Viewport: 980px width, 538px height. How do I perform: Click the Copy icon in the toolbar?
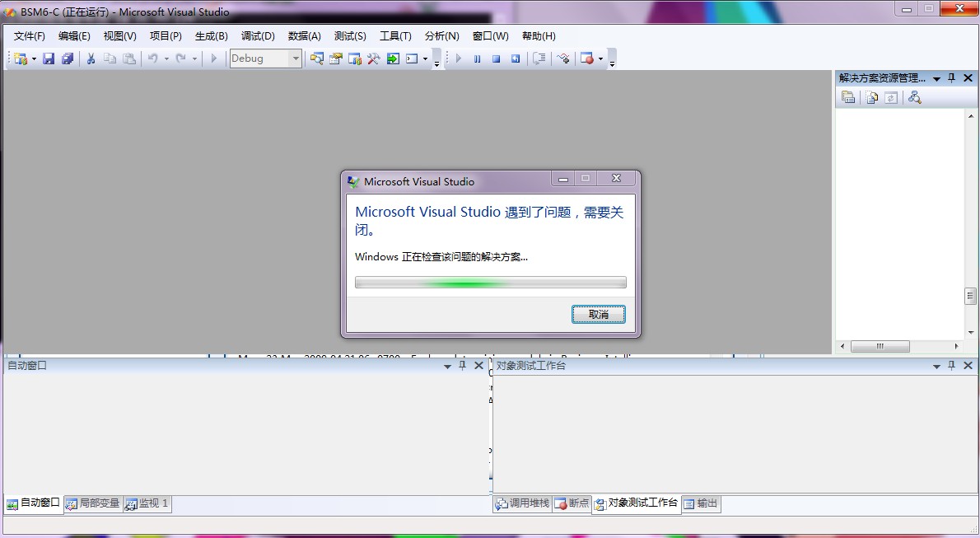coord(110,58)
